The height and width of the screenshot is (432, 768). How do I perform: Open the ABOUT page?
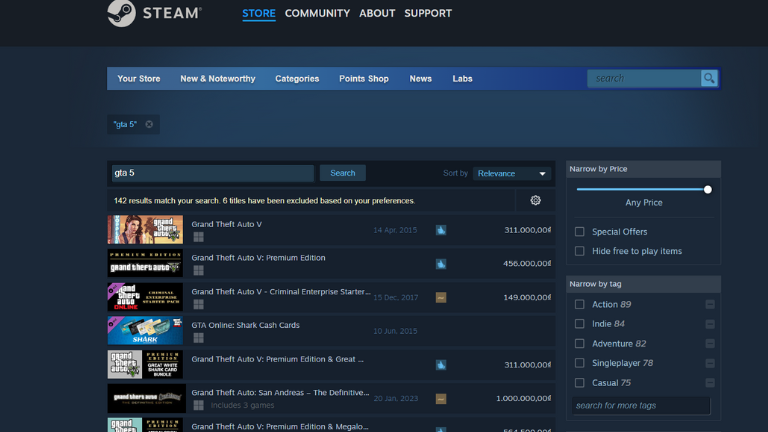[x=377, y=13]
